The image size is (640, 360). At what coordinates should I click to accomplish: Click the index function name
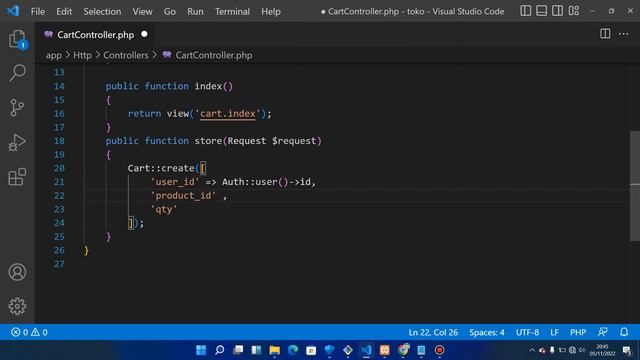pos(208,86)
